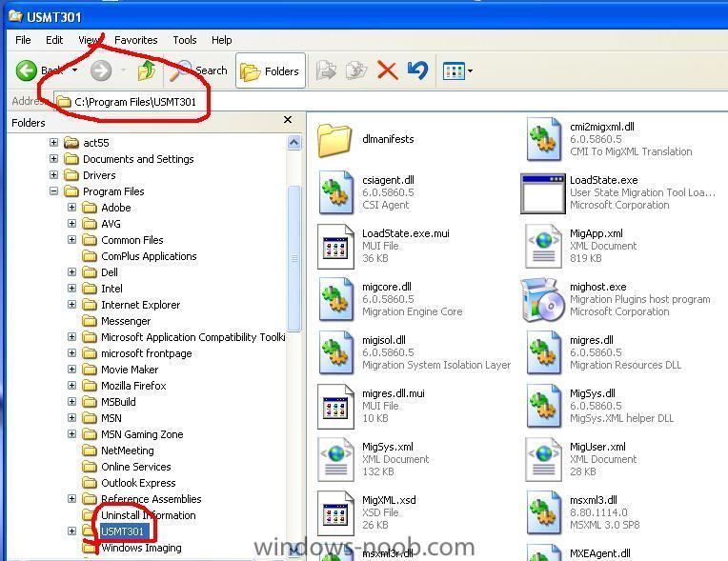728x561 pixels.
Task: Expand the act55 folder node
Action: [54, 143]
